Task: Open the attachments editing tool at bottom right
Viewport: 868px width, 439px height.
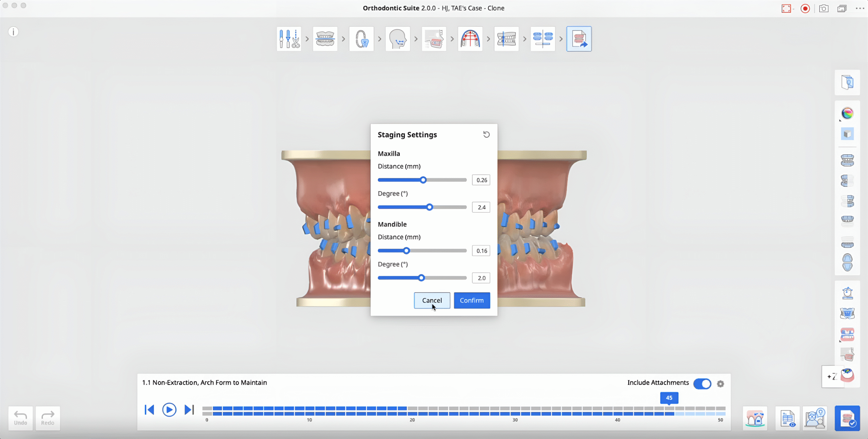Action: 755,419
